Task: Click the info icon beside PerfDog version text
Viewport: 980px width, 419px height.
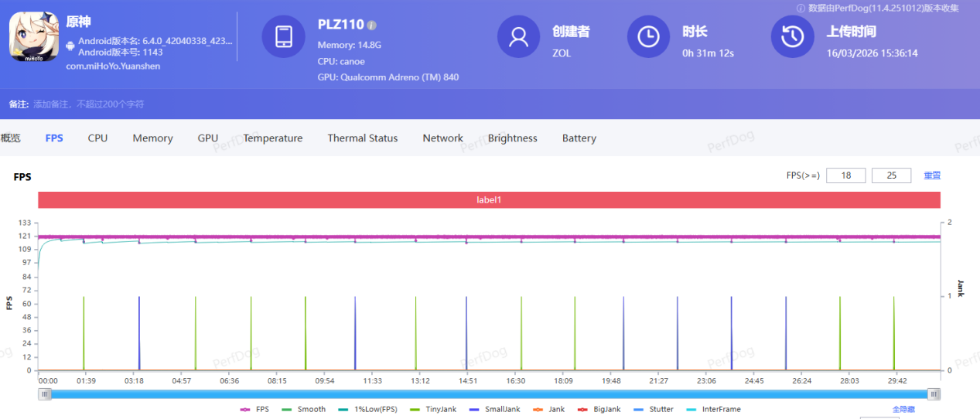Action: click(801, 8)
